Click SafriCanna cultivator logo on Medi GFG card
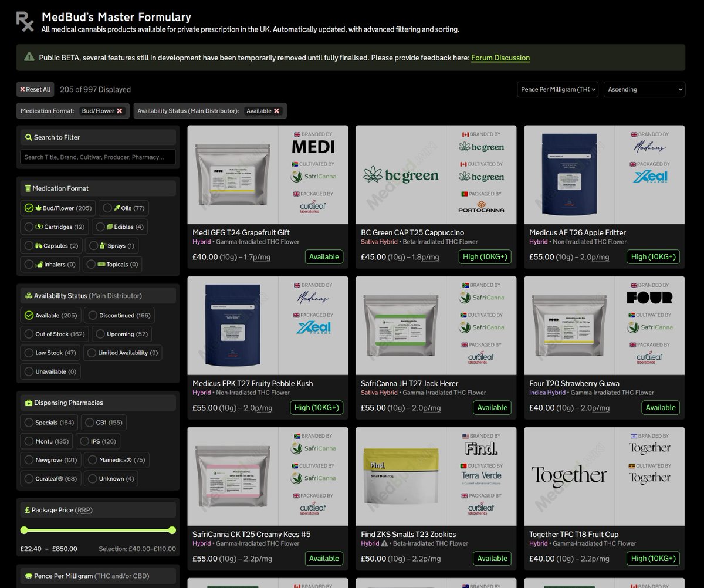704x588 pixels. point(313,176)
